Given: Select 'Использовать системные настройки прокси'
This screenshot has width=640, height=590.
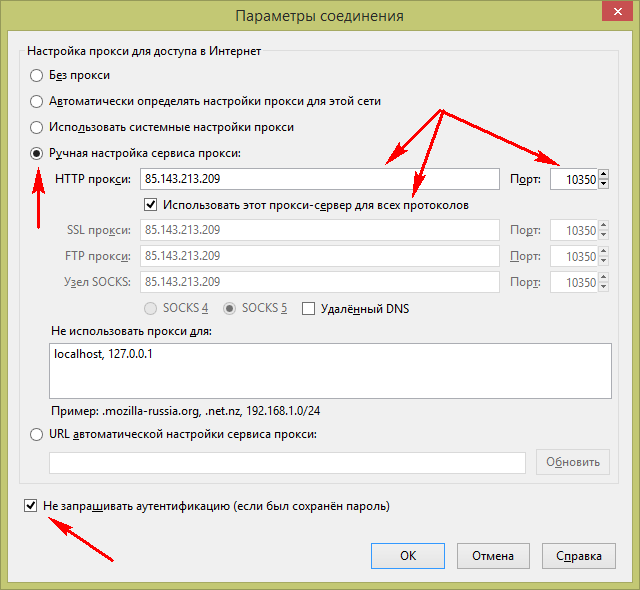Looking at the screenshot, I should pos(36,127).
